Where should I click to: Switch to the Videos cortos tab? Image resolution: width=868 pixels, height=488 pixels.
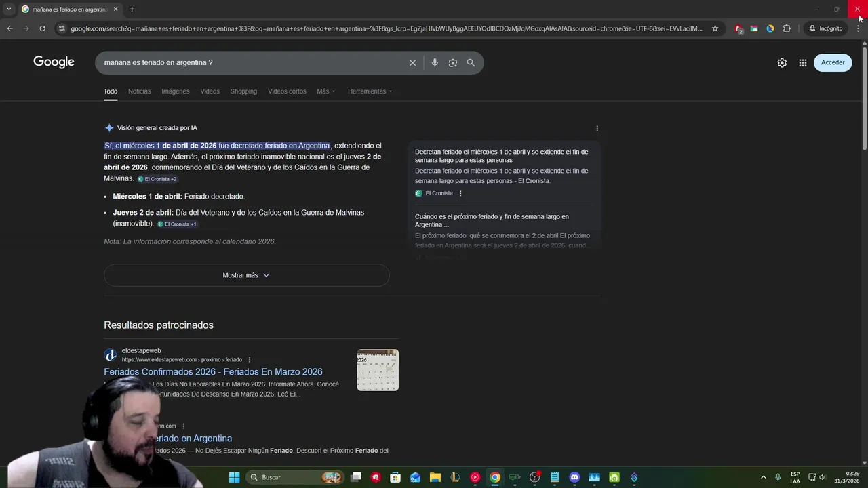(x=287, y=91)
